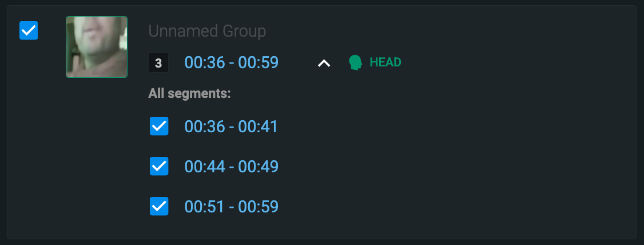Select segment 00:51 - 00:59
Viewport: 644px width, 245px height.
point(231,206)
